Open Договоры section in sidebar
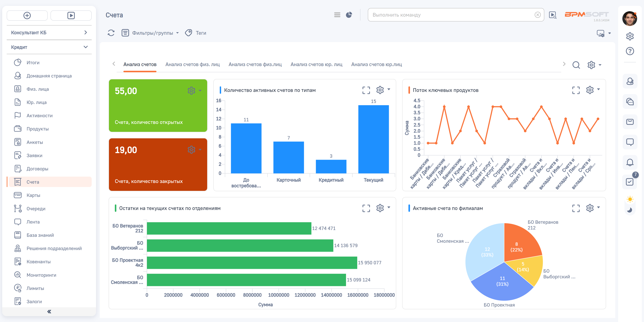Image resolution: width=644 pixels, height=322 pixels. pos(37,169)
